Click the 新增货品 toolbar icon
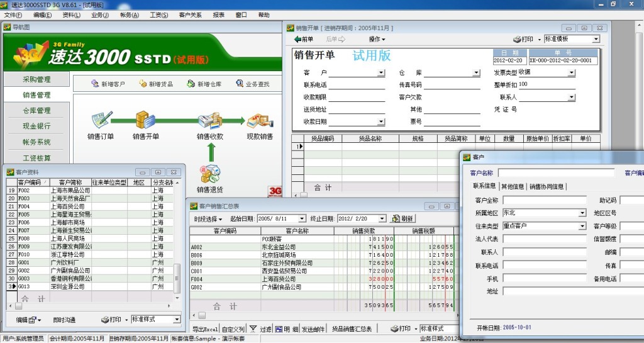 [143, 83]
